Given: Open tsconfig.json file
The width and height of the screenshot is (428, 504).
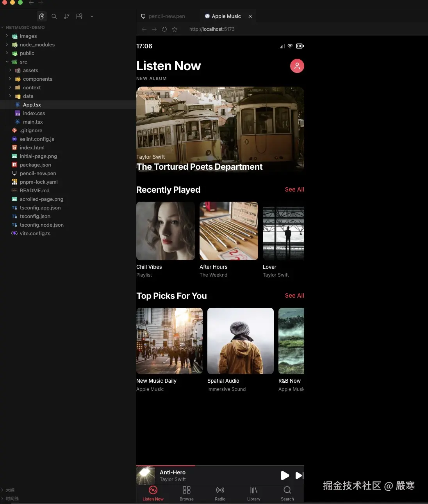Looking at the screenshot, I should click(68, 217).
